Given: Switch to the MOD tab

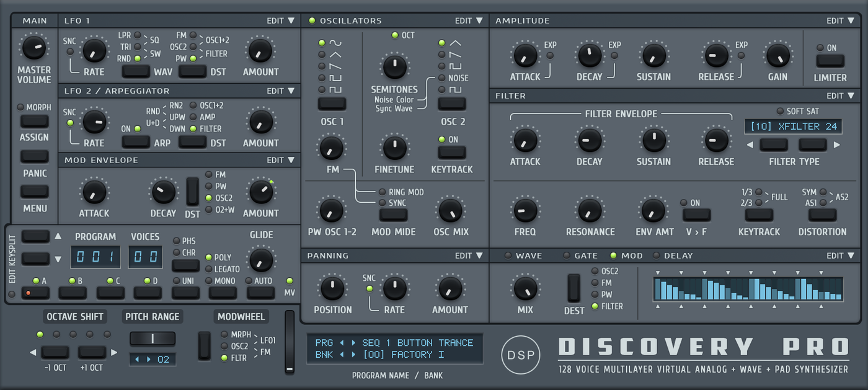Looking at the screenshot, I should point(626,255).
